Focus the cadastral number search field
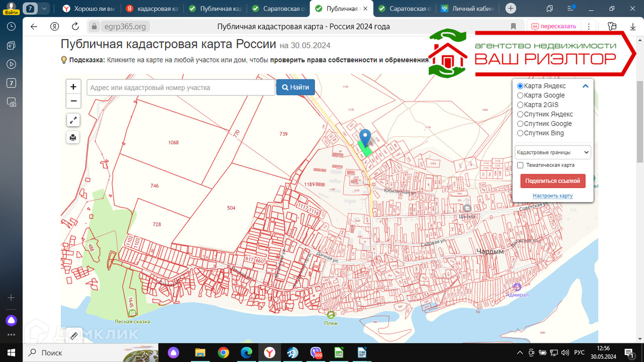The width and height of the screenshot is (644, 362). pyautogui.click(x=181, y=87)
